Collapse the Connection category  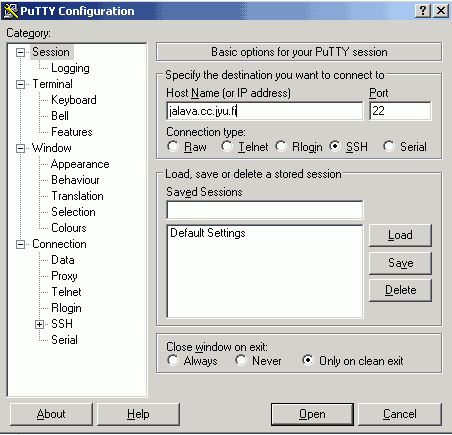pos(20,244)
